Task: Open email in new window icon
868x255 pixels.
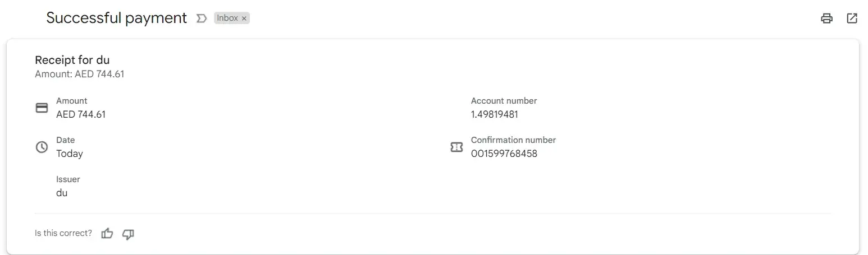Action: point(852,18)
